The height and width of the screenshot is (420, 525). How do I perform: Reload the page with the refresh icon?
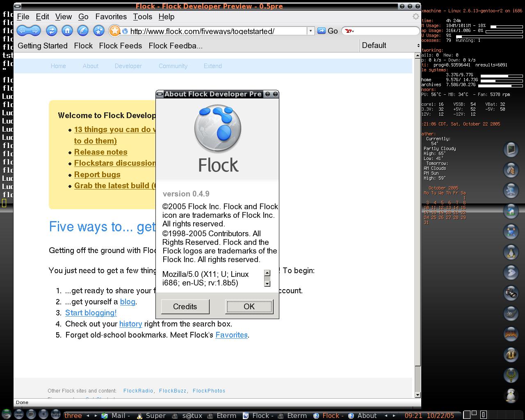(52, 31)
